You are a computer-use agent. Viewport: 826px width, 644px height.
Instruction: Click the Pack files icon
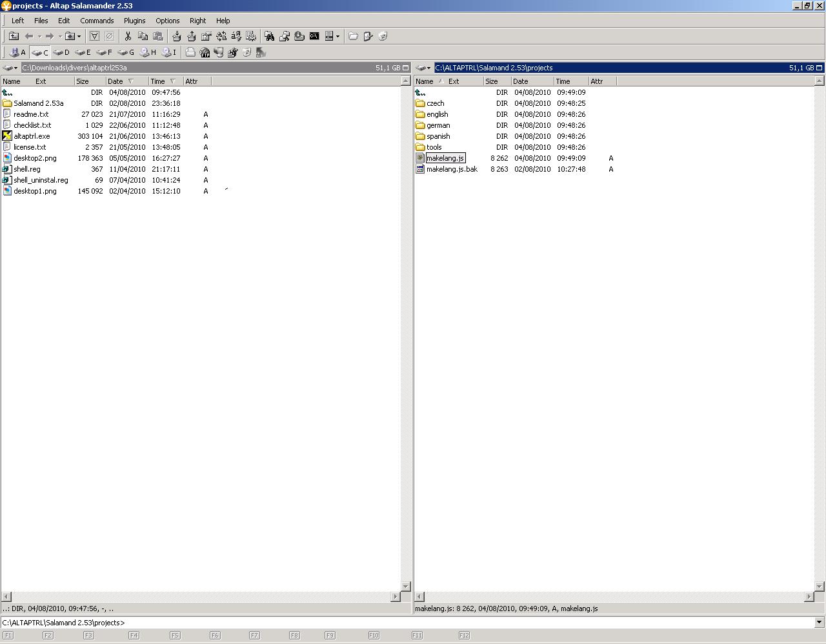tap(176, 36)
